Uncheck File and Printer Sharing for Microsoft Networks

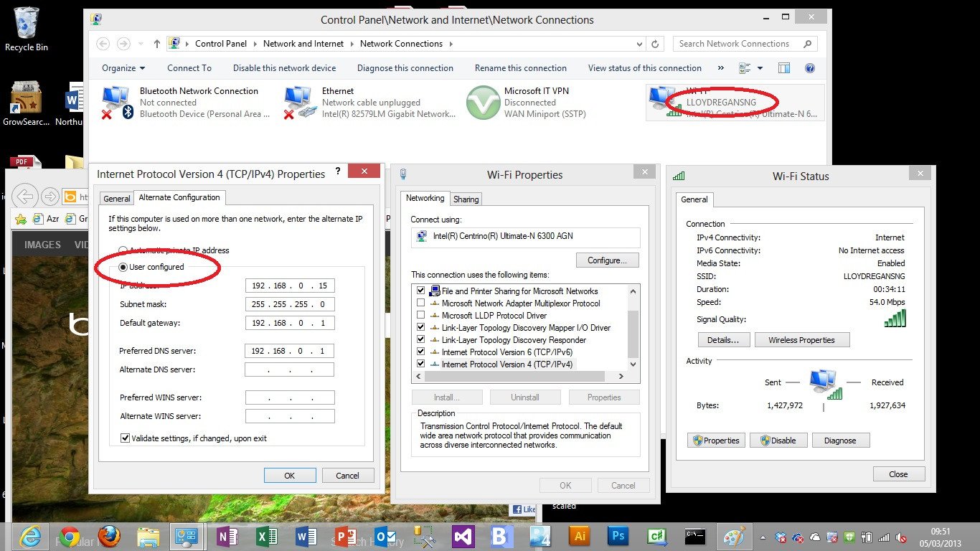click(421, 291)
